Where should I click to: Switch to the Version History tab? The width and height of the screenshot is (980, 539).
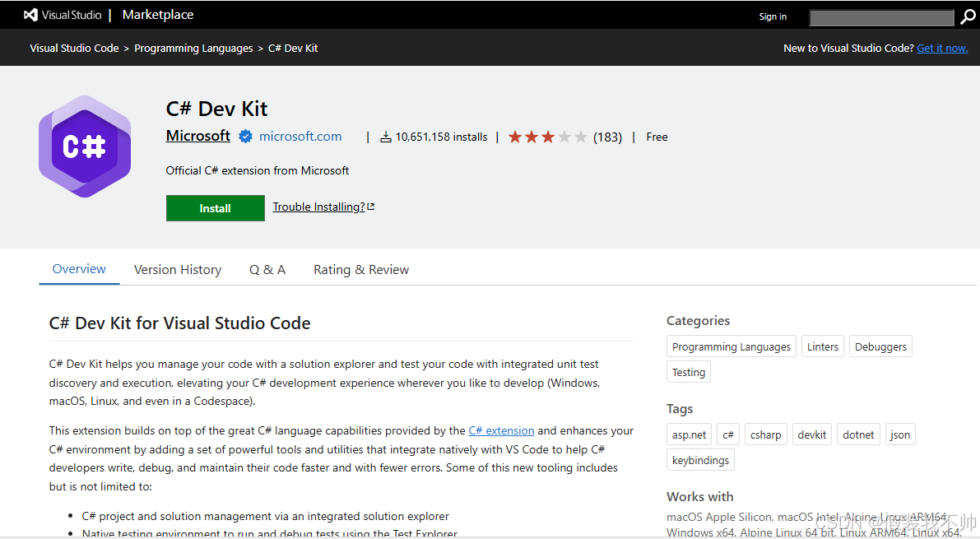coord(178,270)
